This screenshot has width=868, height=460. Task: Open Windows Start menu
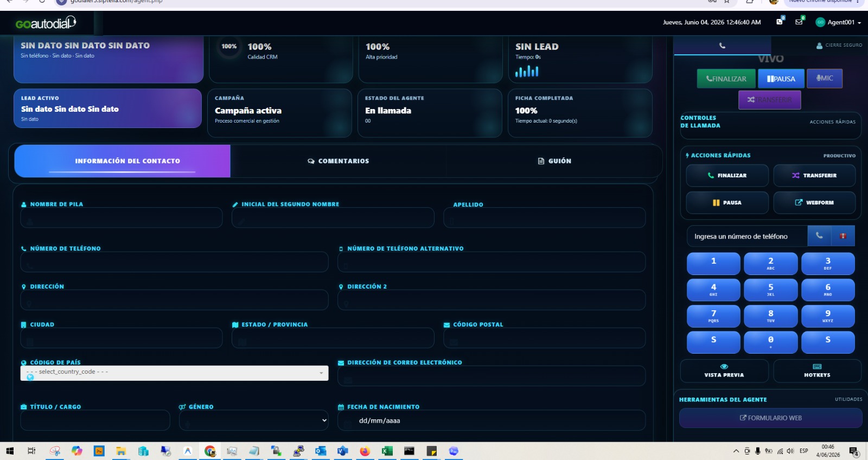(10, 451)
